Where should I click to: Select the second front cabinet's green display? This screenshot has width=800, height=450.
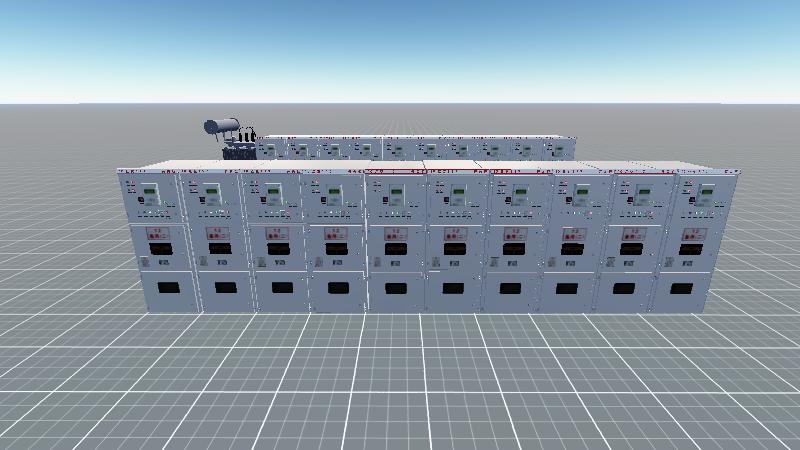[x=211, y=191]
